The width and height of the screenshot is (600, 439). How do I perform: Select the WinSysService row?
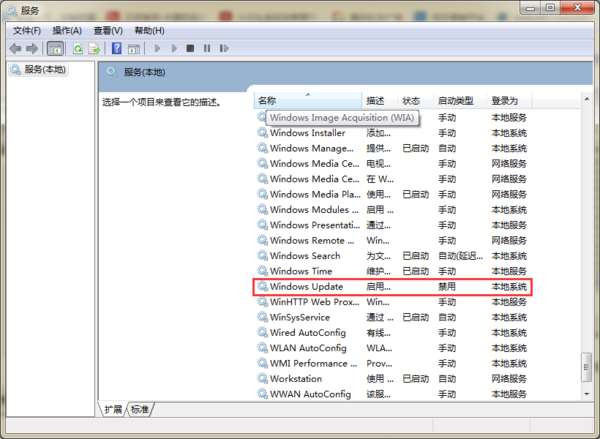[392, 317]
